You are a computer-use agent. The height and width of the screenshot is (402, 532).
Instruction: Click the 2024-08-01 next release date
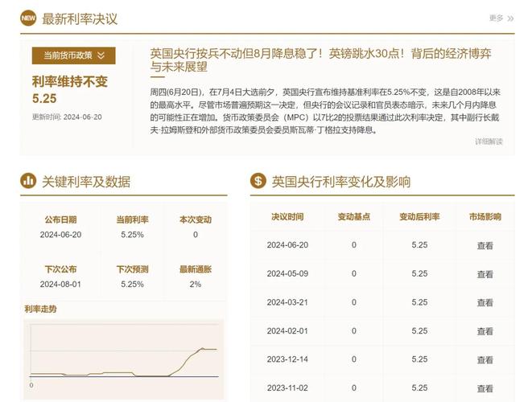[x=60, y=285]
